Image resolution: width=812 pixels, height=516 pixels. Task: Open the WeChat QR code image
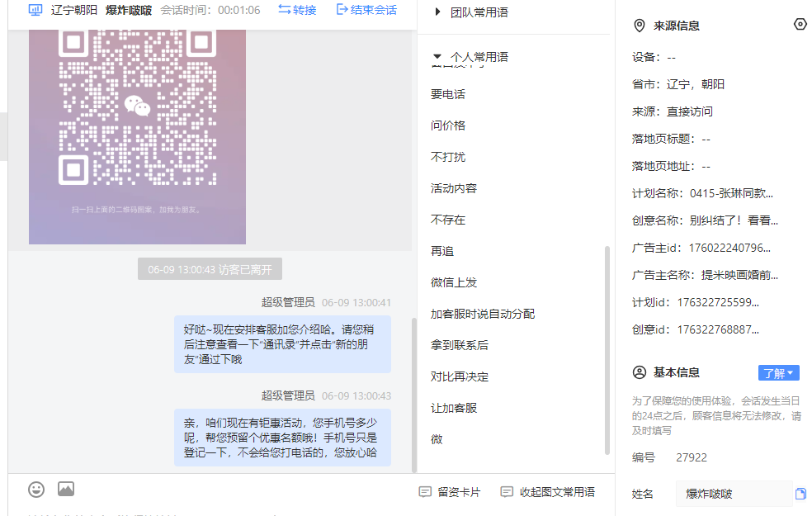pos(137,137)
